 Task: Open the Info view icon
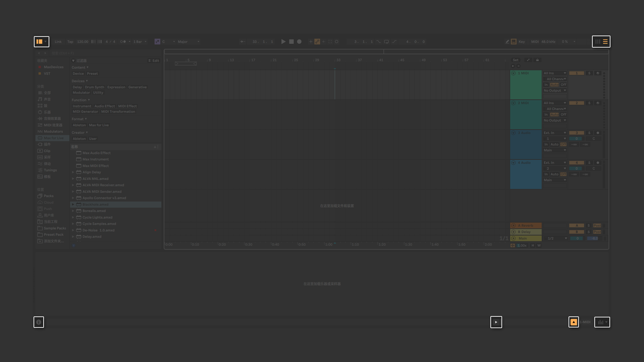click(39, 322)
